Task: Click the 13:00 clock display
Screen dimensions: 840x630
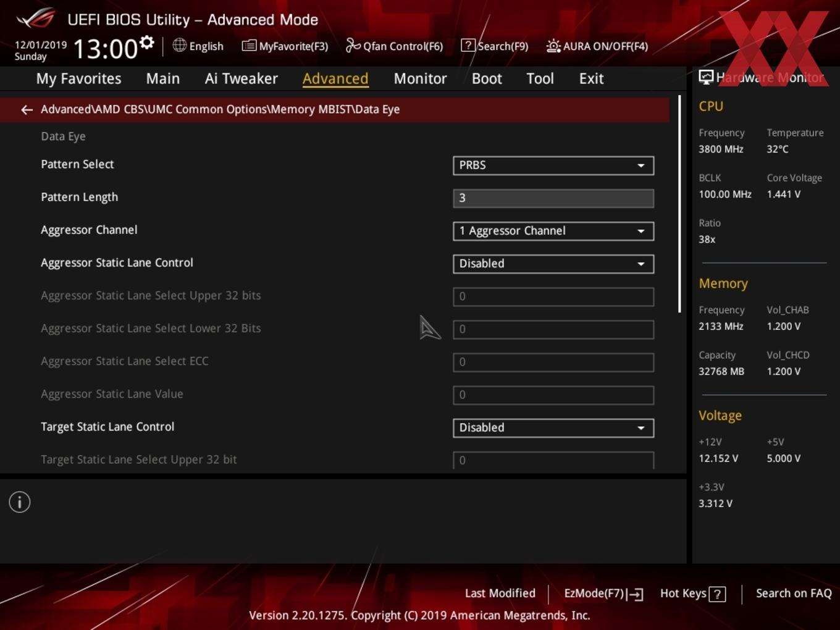Action: coord(105,49)
